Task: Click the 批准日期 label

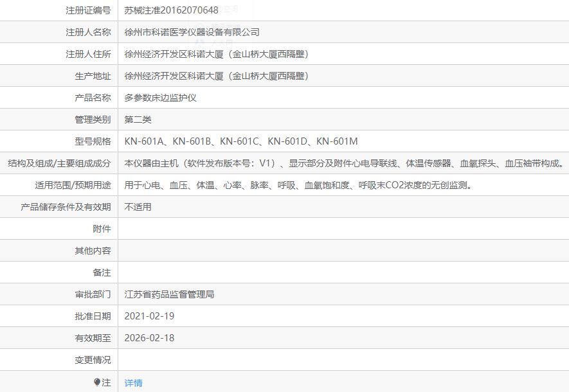Action: [93, 316]
